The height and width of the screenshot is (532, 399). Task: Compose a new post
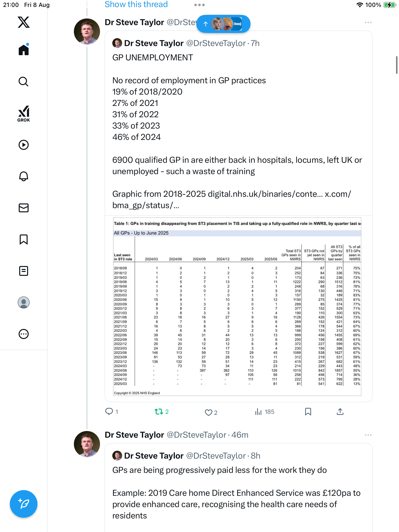point(24,504)
